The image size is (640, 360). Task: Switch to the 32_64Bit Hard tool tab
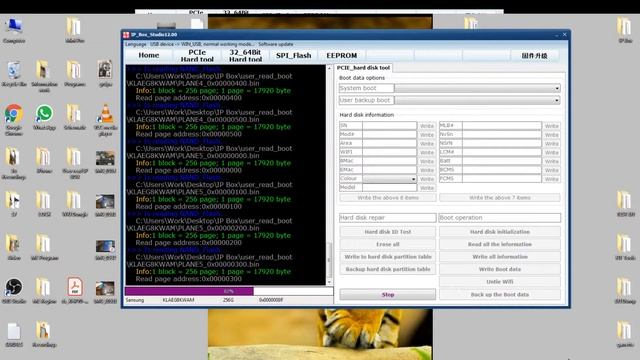point(245,56)
